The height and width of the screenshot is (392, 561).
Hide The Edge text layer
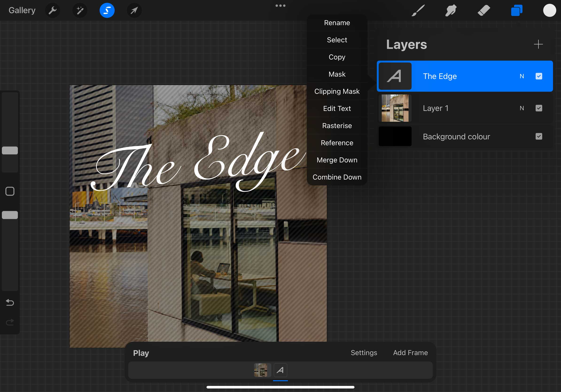pos(539,76)
